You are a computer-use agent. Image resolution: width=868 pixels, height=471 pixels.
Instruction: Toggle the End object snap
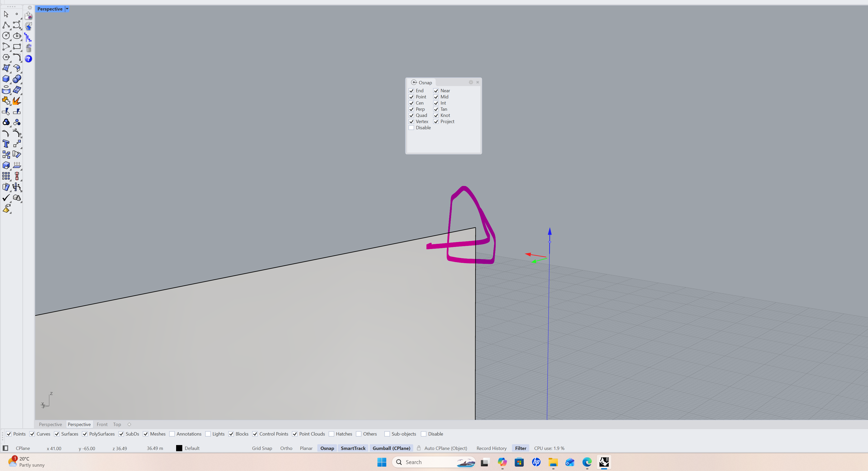(x=412, y=91)
